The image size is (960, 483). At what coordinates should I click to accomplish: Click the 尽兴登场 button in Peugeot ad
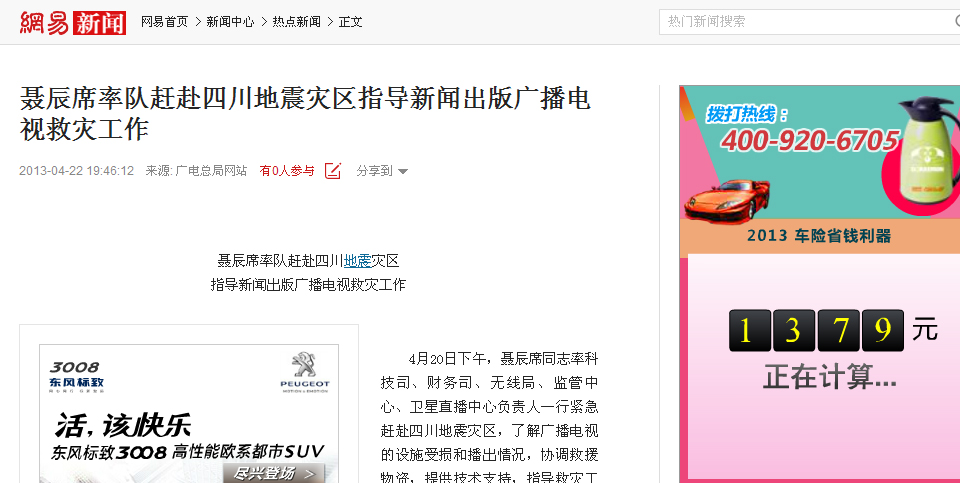[273, 473]
